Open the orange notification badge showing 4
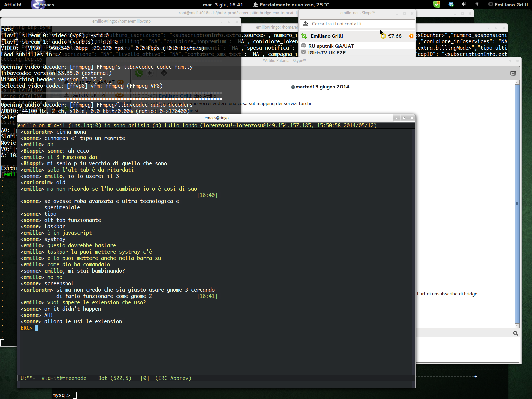Screen dimensions: 532x399 pos(411,36)
